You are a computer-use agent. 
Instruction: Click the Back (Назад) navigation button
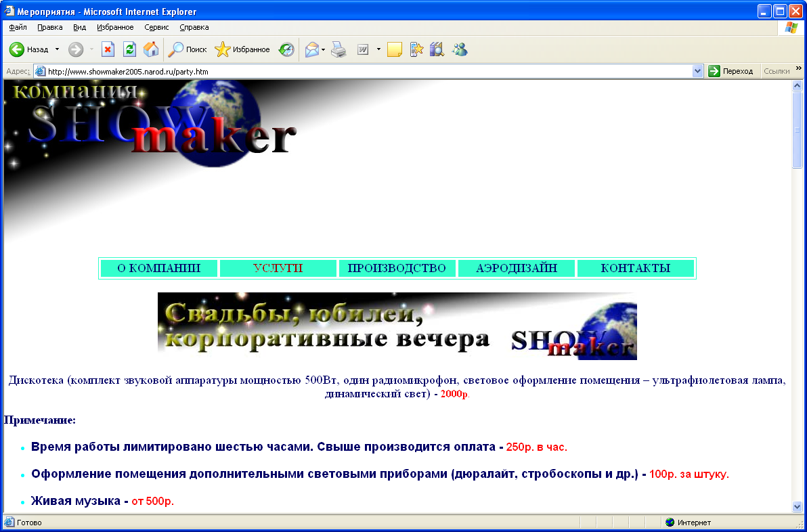[x=29, y=49]
